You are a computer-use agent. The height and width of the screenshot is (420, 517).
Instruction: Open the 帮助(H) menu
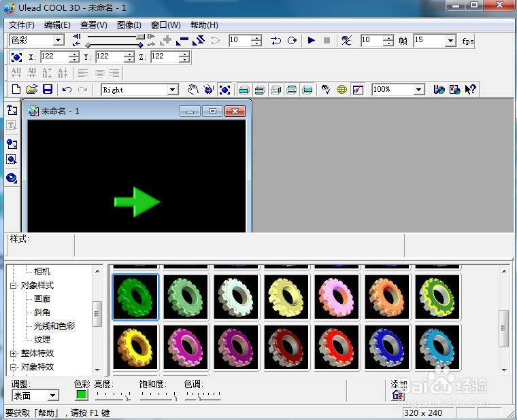pyautogui.click(x=204, y=25)
